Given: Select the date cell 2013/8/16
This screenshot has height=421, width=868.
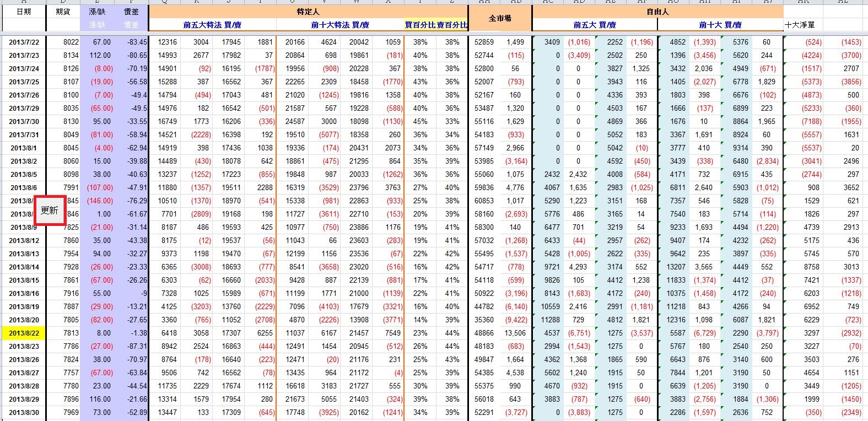Looking at the screenshot, I should point(24,293).
